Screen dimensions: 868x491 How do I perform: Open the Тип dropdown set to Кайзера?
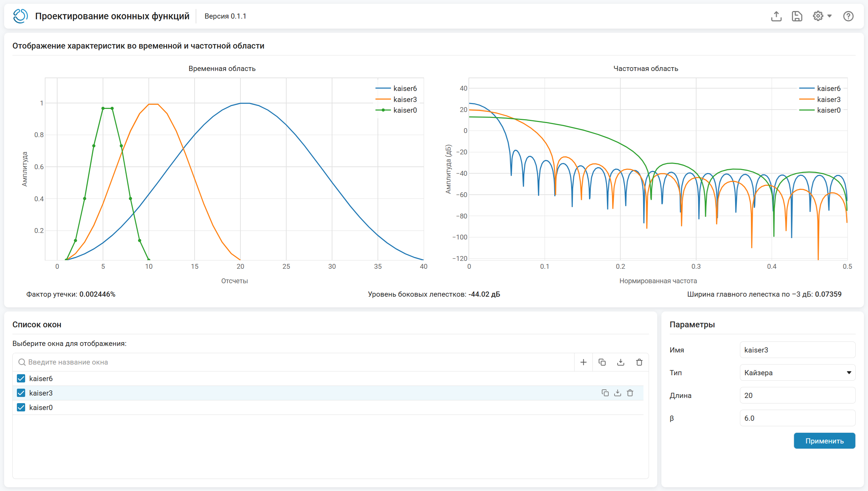coord(797,372)
